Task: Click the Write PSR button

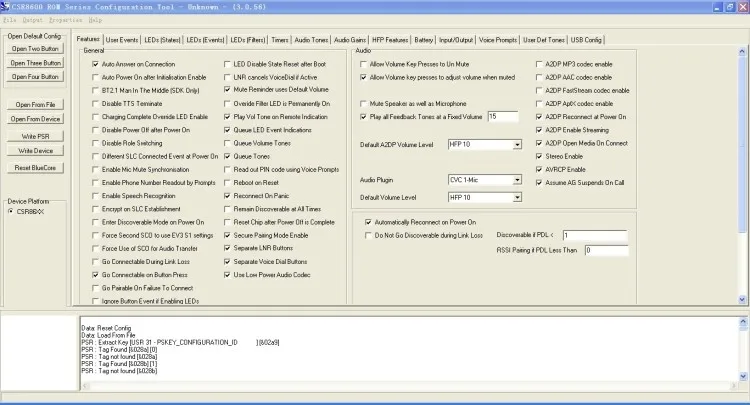Action: pyautogui.click(x=35, y=136)
